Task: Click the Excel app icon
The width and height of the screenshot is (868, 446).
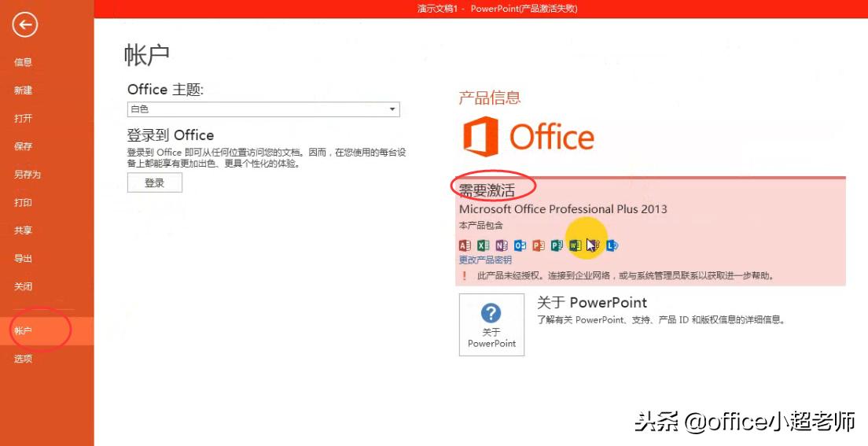Action: point(484,245)
